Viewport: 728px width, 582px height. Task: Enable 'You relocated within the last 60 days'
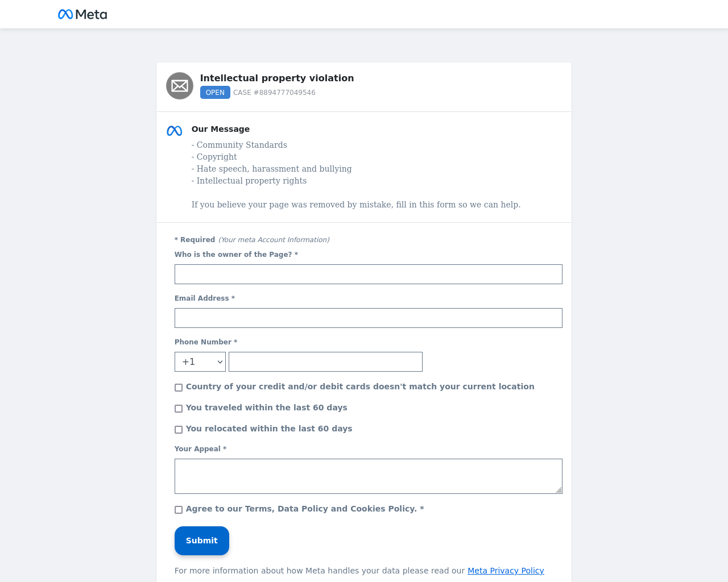(x=179, y=430)
